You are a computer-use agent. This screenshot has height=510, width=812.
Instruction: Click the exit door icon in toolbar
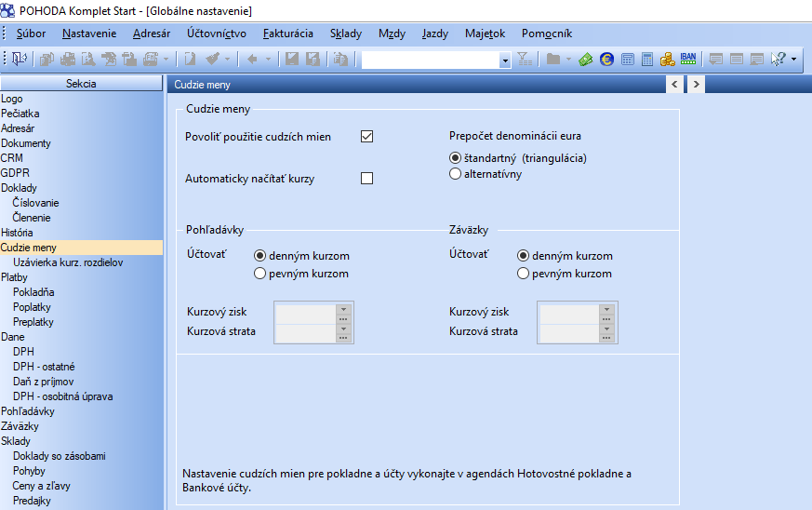point(20,59)
